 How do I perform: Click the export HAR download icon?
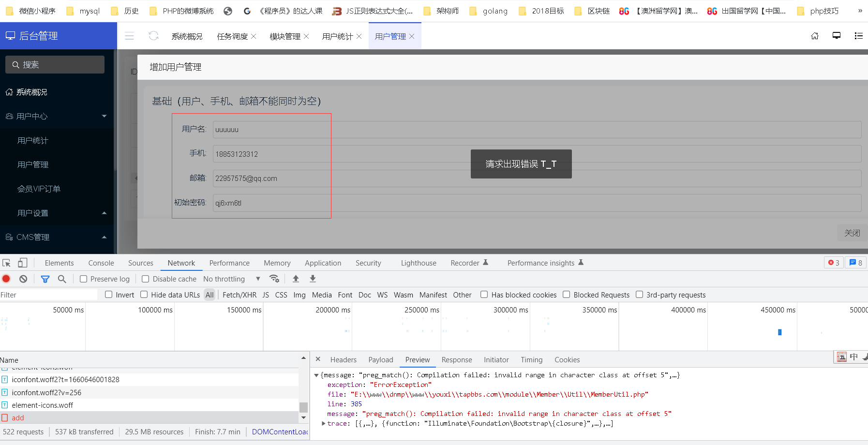click(x=313, y=279)
